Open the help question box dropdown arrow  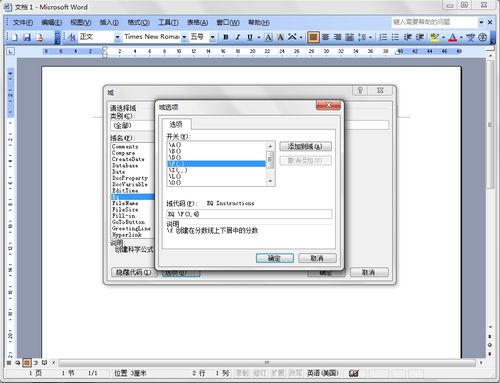(481, 22)
